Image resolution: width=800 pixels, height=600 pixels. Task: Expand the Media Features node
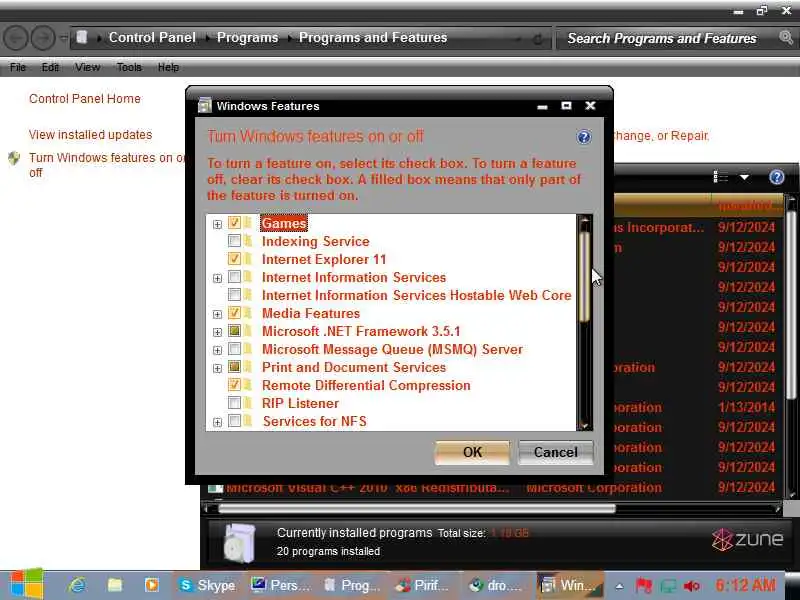pyautogui.click(x=217, y=314)
